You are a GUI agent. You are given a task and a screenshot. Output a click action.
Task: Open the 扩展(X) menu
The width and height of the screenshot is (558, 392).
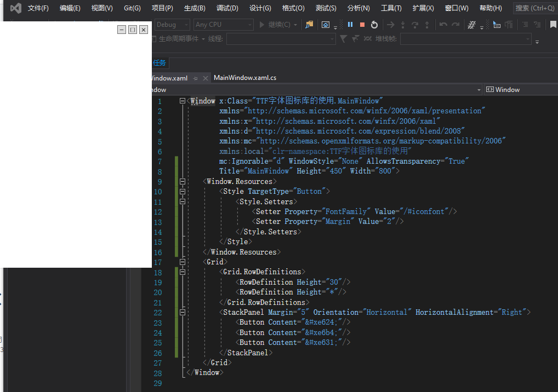pos(423,8)
